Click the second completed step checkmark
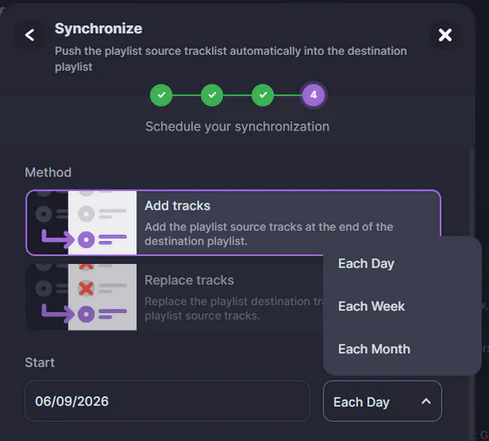Screen dimensions: 489x441 [x=212, y=95]
